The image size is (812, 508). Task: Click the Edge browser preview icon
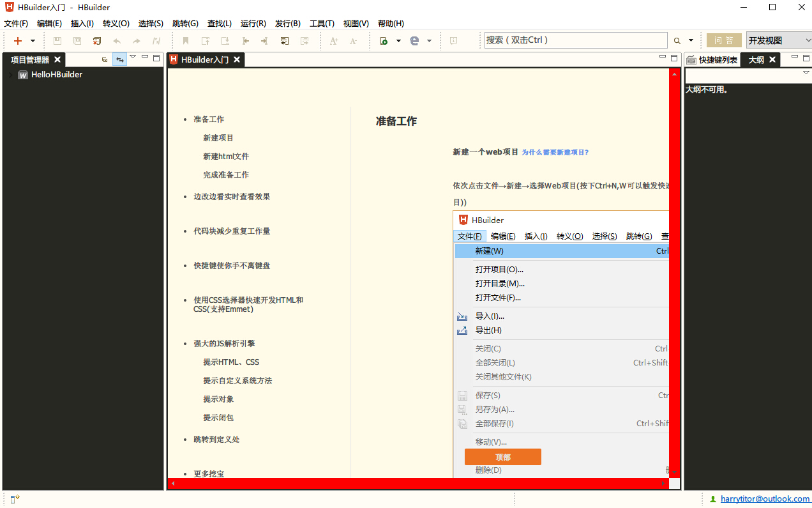[x=414, y=41]
